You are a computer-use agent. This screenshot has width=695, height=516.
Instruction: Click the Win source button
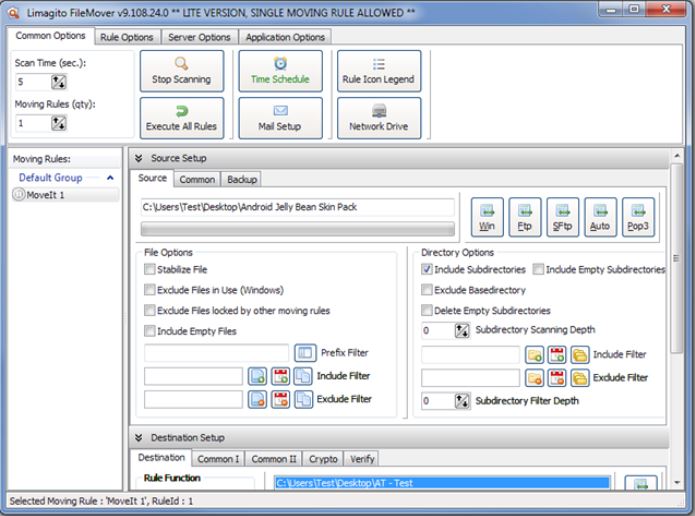pyautogui.click(x=487, y=217)
